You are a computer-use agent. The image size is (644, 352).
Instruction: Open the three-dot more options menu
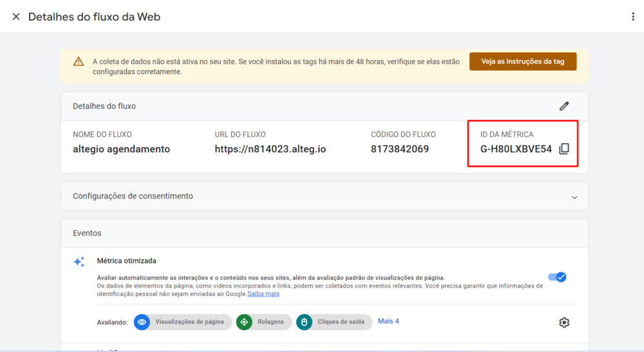pos(632,17)
